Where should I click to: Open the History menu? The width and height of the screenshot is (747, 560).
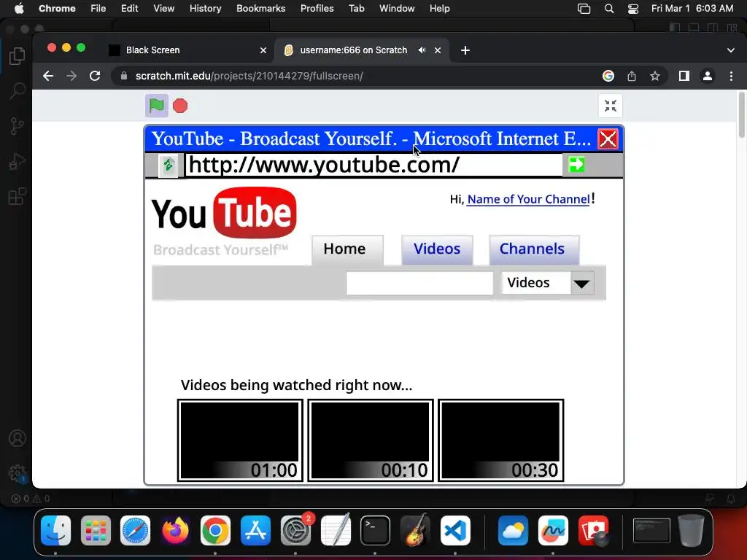pyautogui.click(x=205, y=9)
